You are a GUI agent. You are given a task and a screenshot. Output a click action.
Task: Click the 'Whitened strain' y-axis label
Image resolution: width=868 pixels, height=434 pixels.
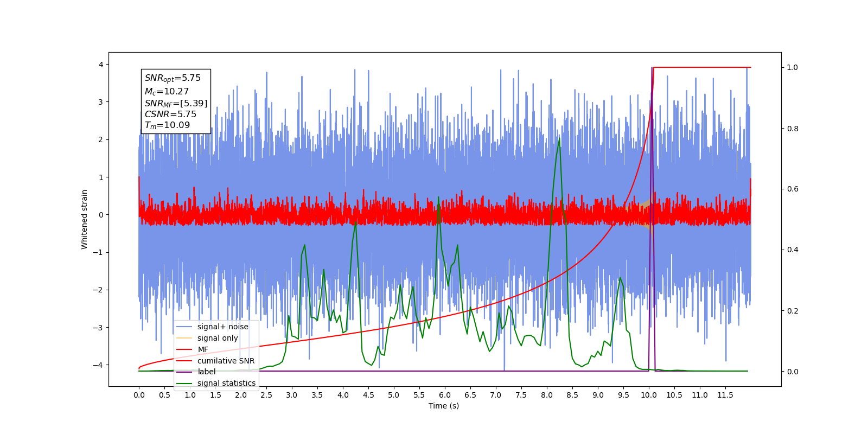[85, 219]
